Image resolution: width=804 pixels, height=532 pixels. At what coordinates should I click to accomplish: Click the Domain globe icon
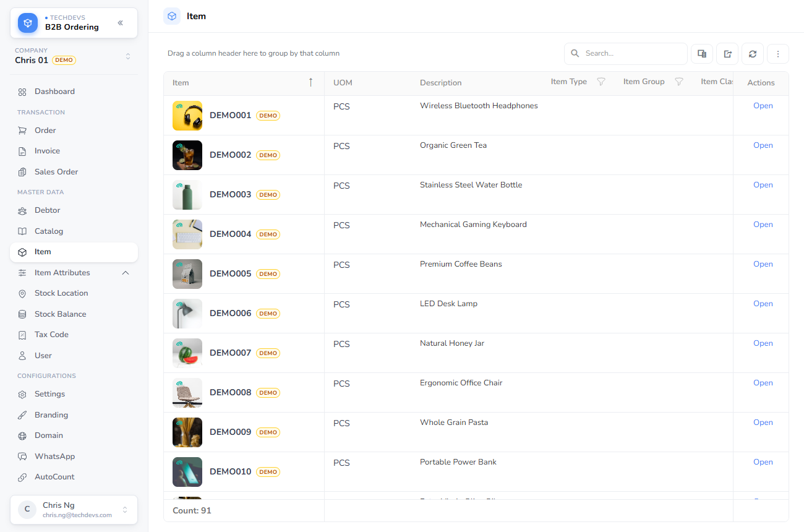(22, 435)
